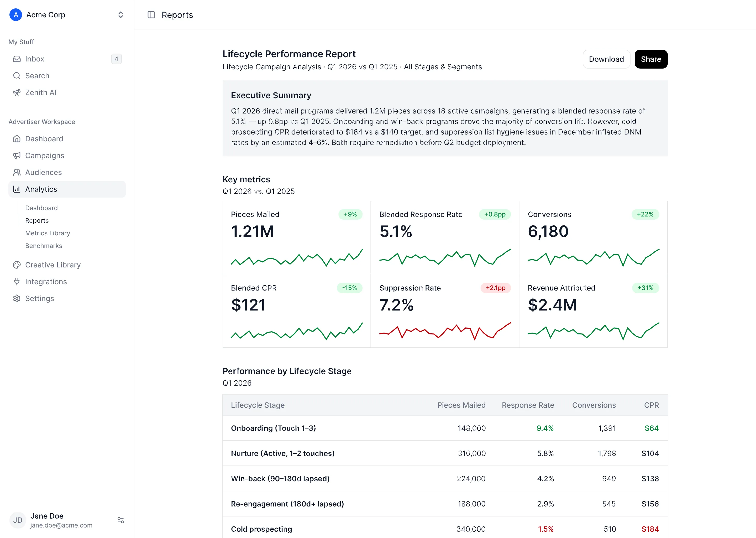Click Re-engagement 188,000 pieces mailed cell

click(471, 504)
